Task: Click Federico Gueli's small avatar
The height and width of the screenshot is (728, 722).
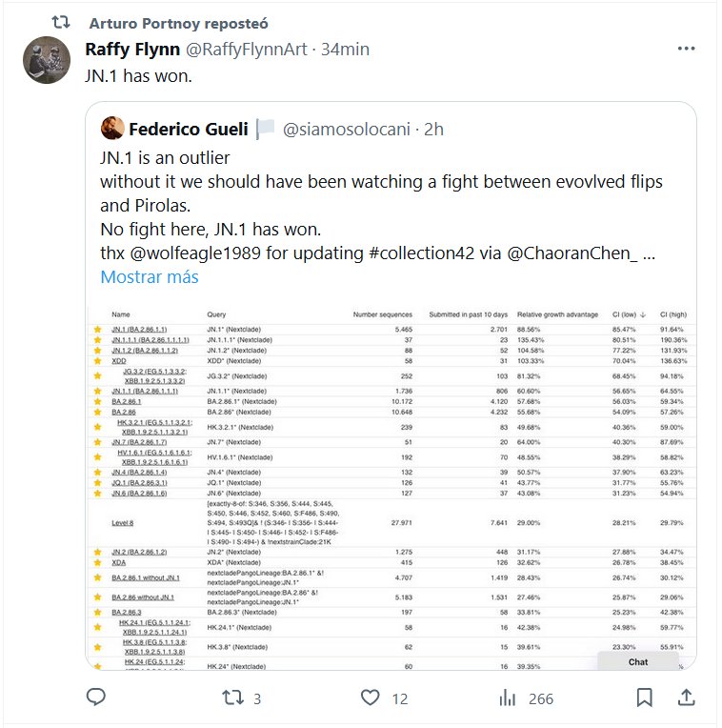Action: (x=111, y=129)
